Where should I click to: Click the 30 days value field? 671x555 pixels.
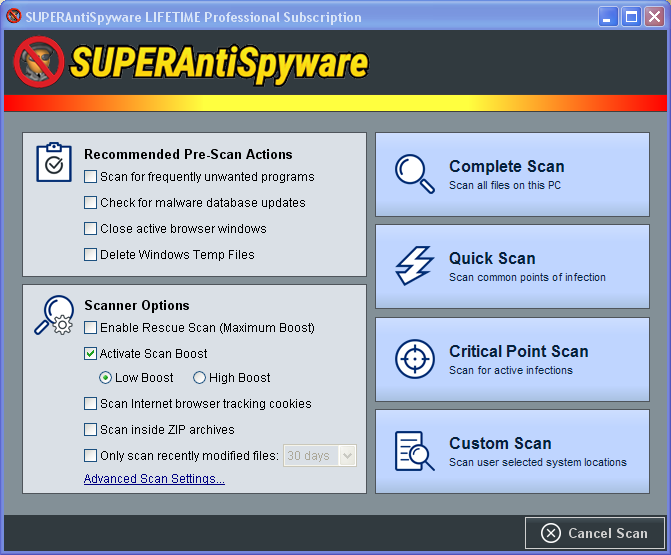311,456
